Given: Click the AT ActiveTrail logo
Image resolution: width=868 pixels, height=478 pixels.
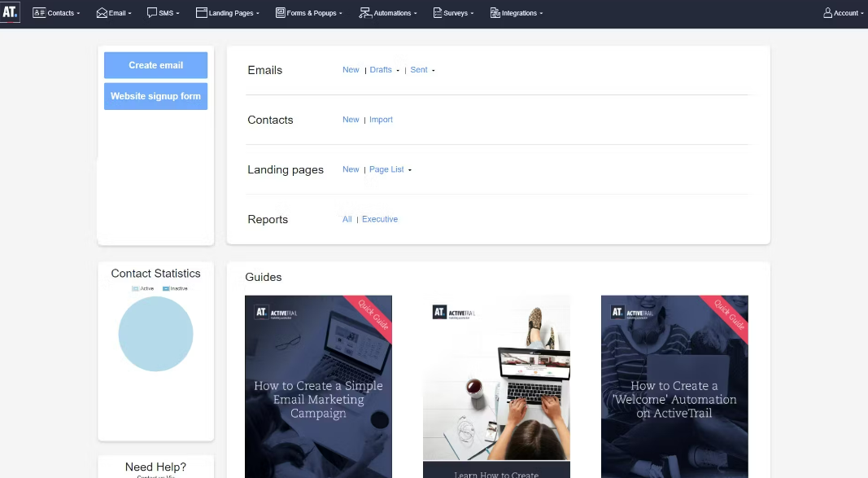Looking at the screenshot, I should (x=10, y=12).
